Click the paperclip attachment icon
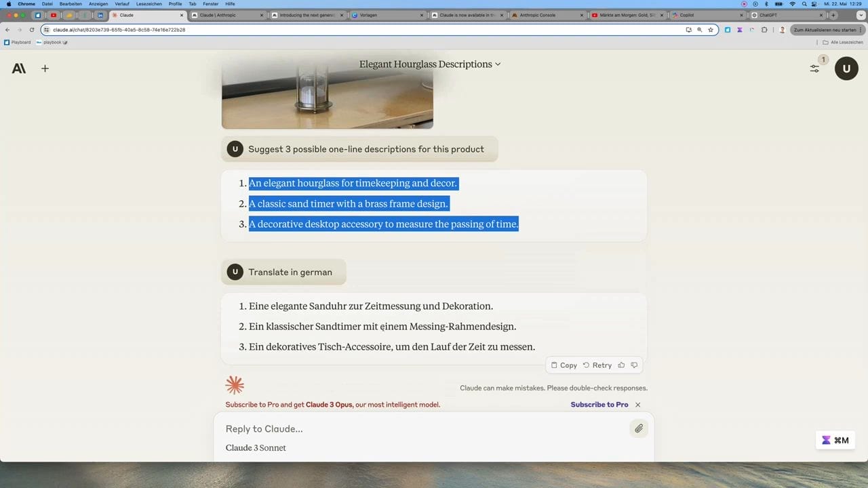Image resolution: width=868 pixels, height=488 pixels. pyautogui.click(x=638, y=428)
